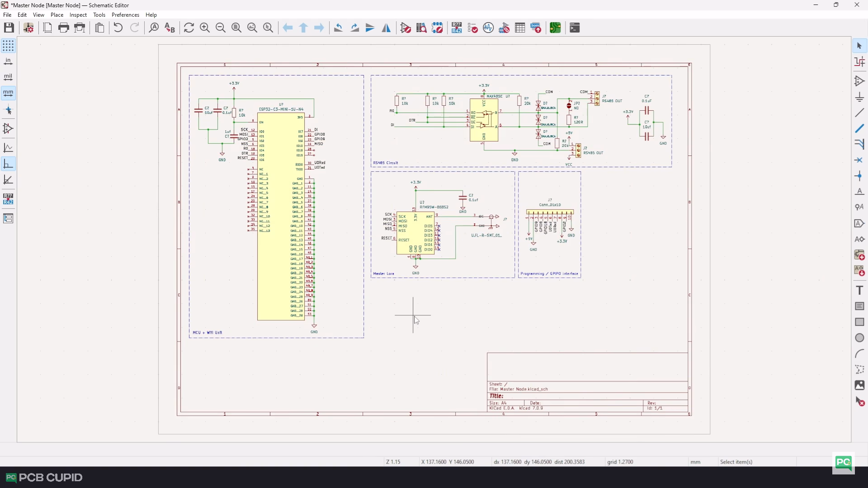Open the Inspect menu
This screenshot has height=488, width=868.
point(78,15)
